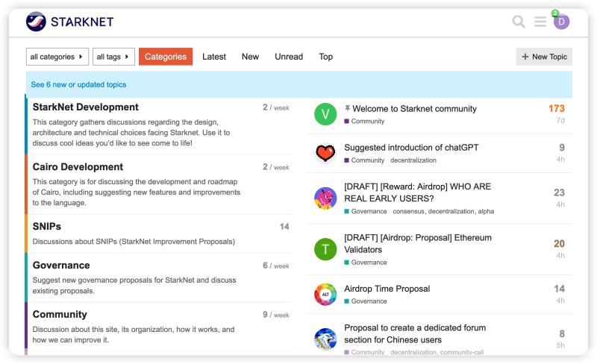Open the hamburger menu icon
The width and height of the screenshot is (597, 364).
pyautogui.click(x=540, y=22)
